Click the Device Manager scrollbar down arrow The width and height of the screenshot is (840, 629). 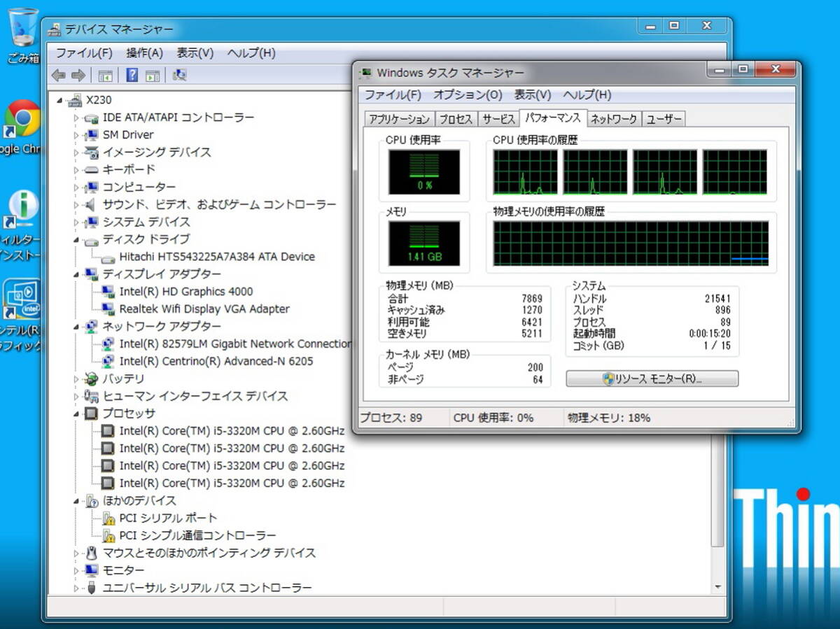pos(717,586)
